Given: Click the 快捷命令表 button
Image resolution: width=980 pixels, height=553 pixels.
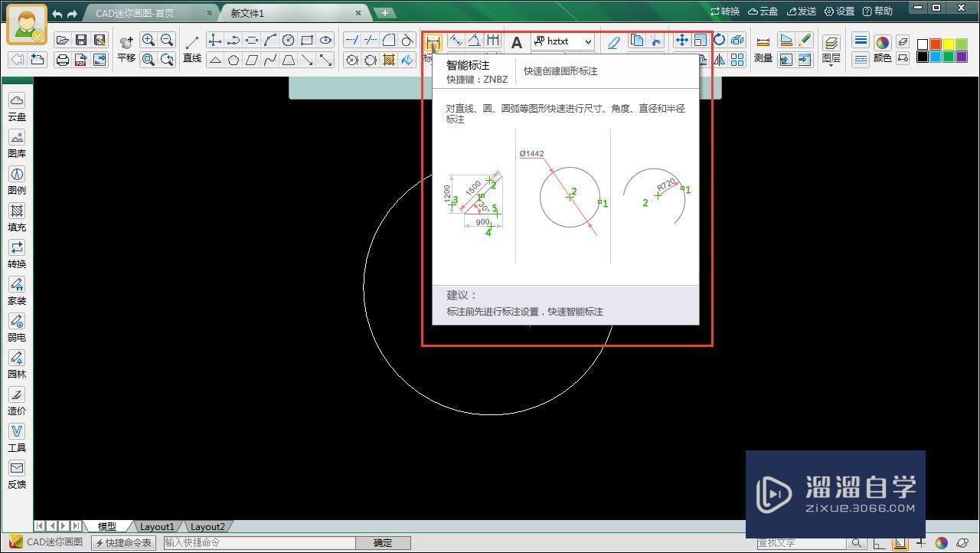Looking at the screenshot, I should click(124, 543).
